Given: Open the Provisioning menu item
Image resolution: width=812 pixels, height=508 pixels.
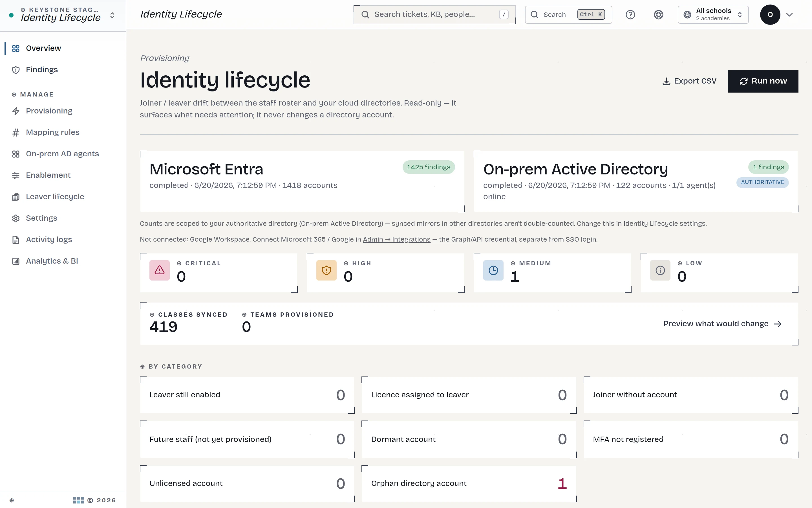Looking at the screenshot, I should coord(63,111).
